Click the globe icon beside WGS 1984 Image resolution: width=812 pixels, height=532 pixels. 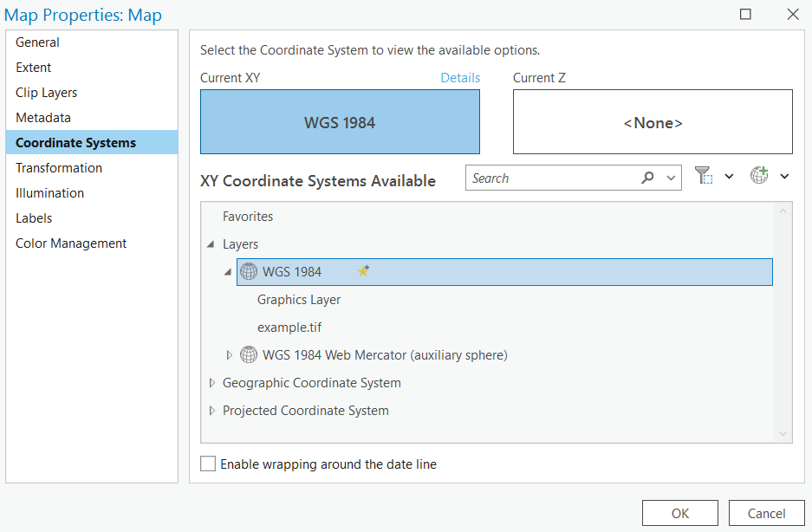coord(249,272)
